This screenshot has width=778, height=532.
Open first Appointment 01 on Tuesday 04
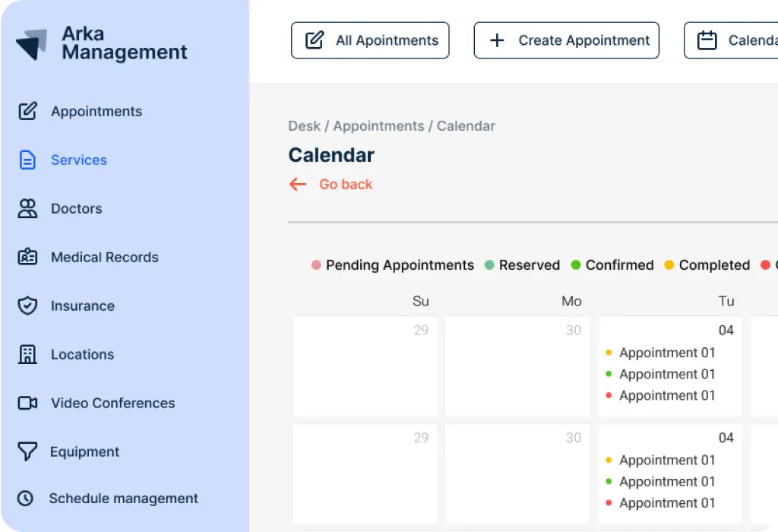[x=667, y=353]
